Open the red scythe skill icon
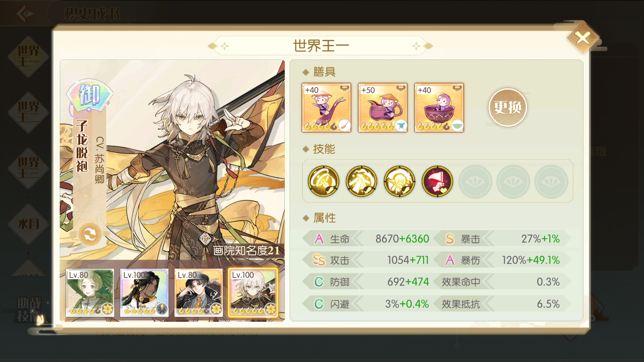This screenshot has height=362, width=644. [437, 181]
